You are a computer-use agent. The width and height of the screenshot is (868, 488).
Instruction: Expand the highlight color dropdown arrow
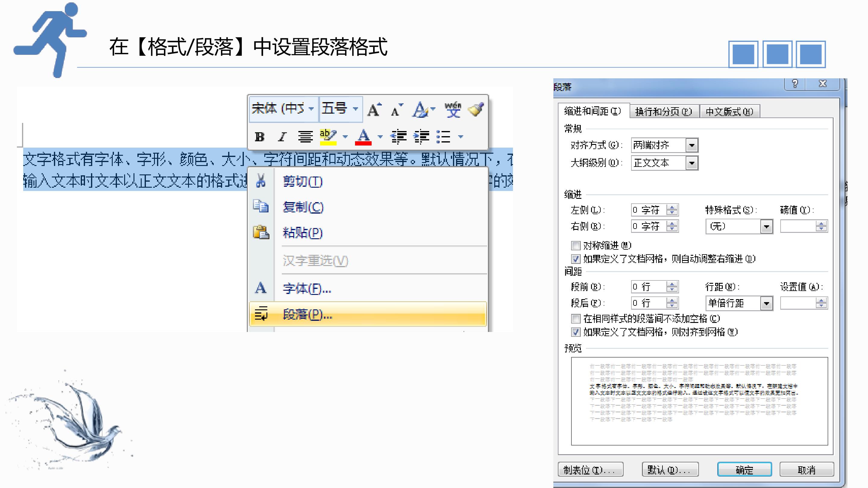(x=345, y=137)
